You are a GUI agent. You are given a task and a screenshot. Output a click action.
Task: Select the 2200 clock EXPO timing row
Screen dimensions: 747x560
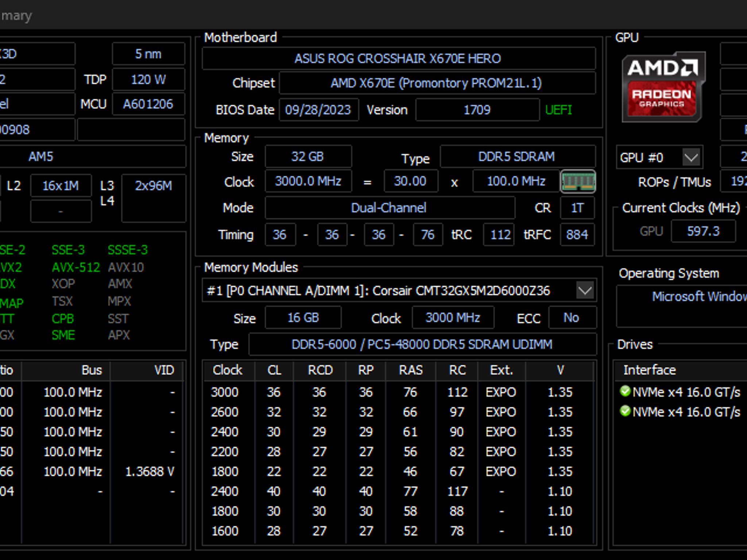(x=398, y=452)
